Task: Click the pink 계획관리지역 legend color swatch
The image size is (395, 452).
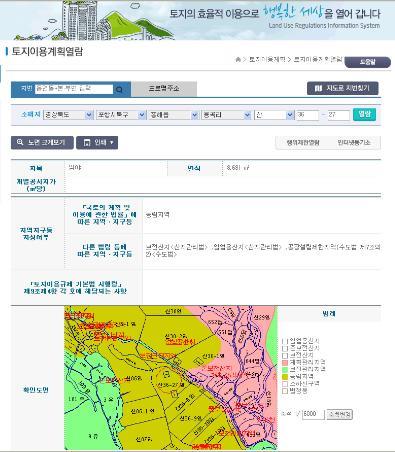Action: [x=285, y=362]
